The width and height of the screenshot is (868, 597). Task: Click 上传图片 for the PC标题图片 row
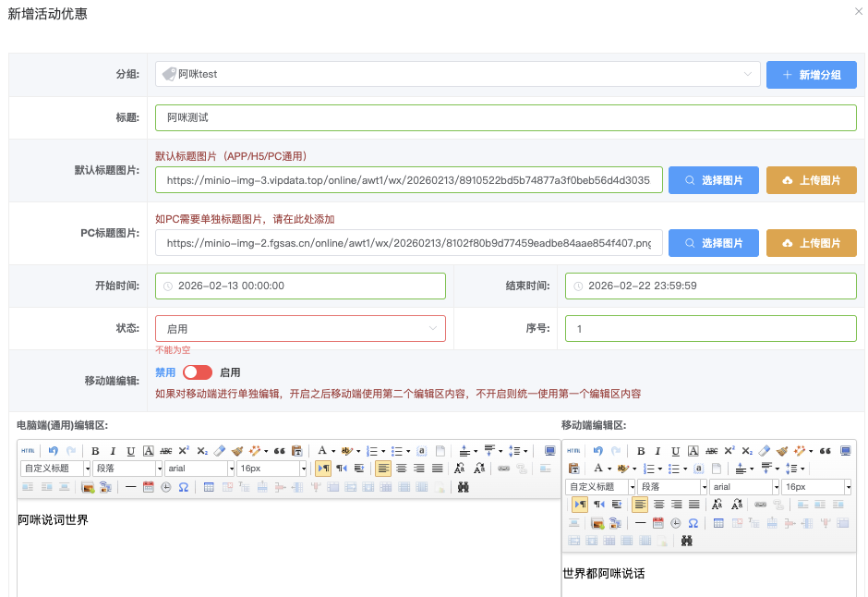(x=811, y=243)
